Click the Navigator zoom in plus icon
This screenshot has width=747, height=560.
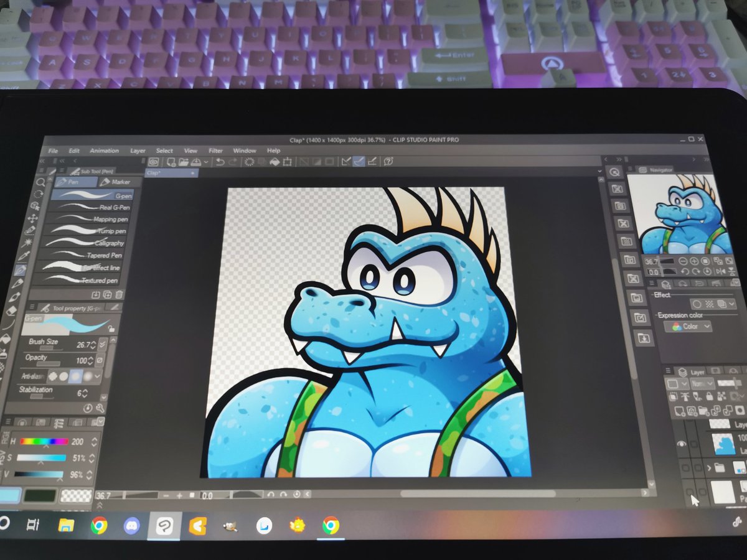pyautogui.click(x=695, y=261)
